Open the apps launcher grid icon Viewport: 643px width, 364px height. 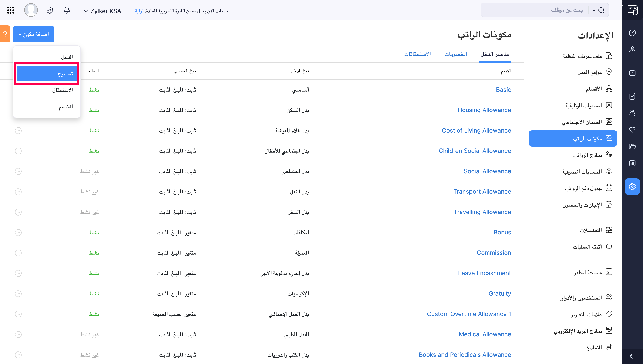click(x=10, y=10)
